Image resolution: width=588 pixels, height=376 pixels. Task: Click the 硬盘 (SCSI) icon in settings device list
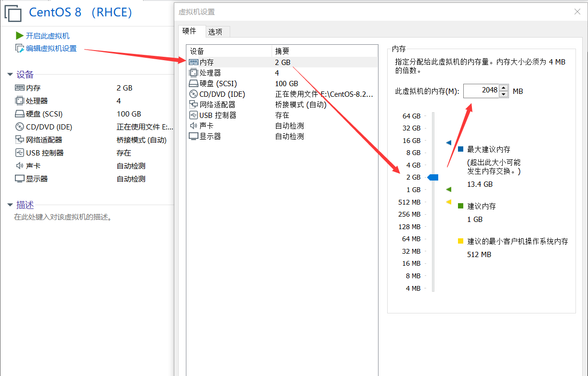coord(194,83)
